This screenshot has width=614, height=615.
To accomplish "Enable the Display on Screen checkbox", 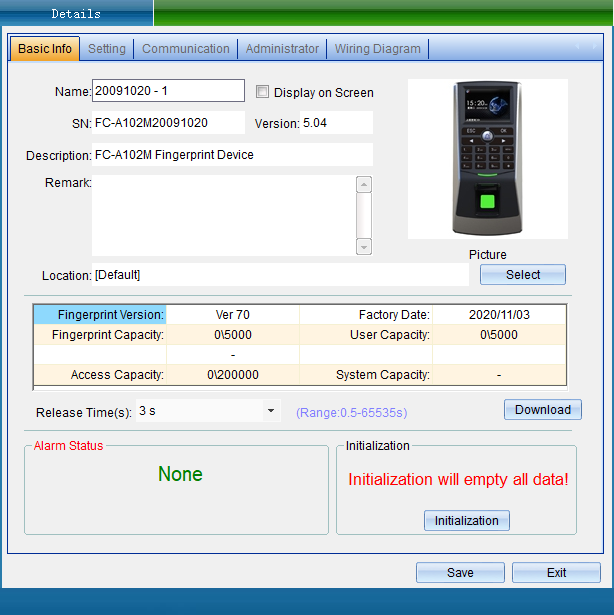I will (x=262, y=92).
